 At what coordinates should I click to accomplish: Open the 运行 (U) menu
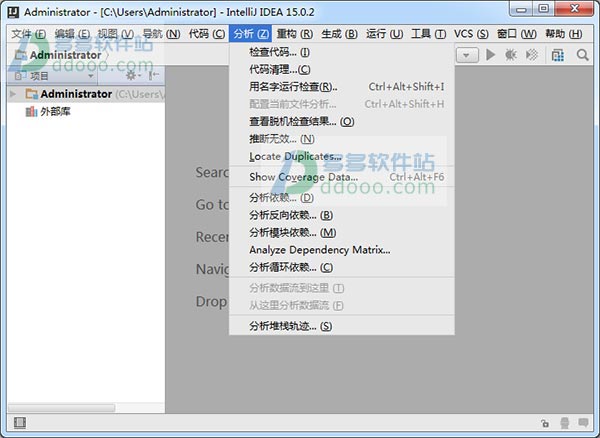385,34
